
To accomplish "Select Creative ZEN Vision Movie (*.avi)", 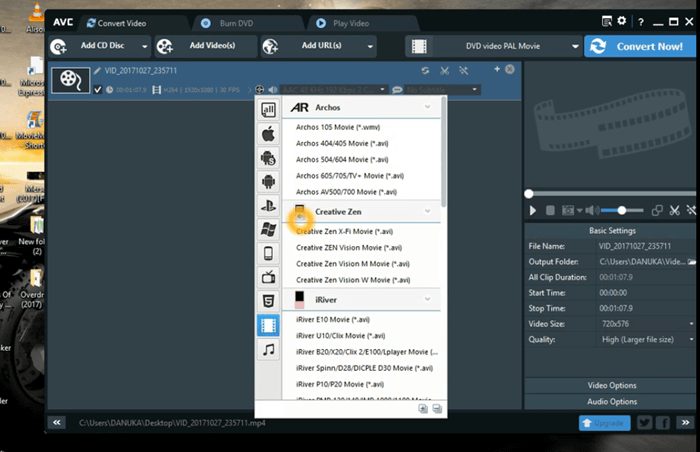I will click(349, 247).
